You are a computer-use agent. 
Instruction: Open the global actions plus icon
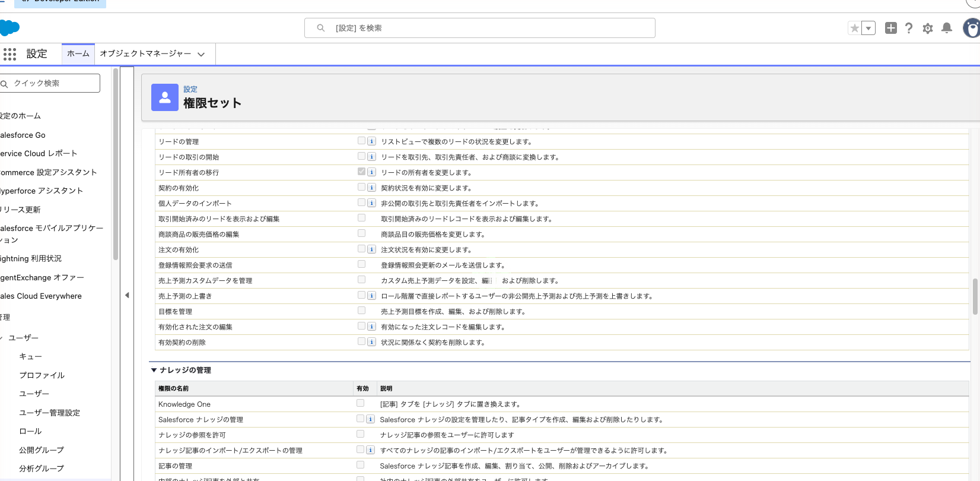click(890, 28)
